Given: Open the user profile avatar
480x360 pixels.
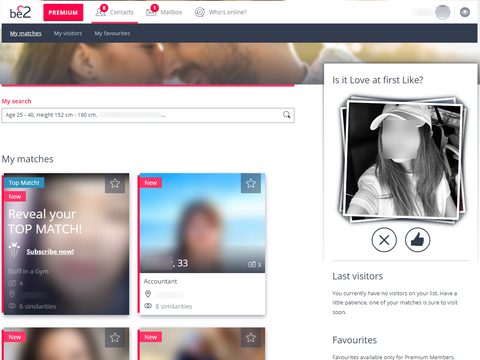Looking at the screenshot, I should click(x=443, y=12).
